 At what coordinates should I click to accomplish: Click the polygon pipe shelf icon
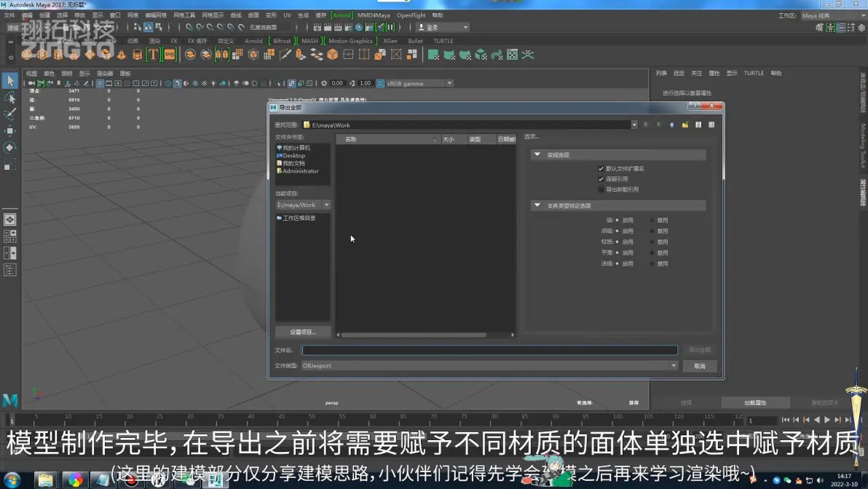pyautogui.click(x=138, y=54)
